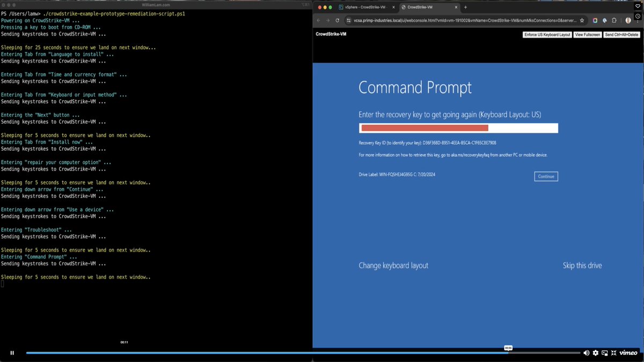Like the video with the heart icon
This screenshot has height=362, width=644.
pos(637,6)
